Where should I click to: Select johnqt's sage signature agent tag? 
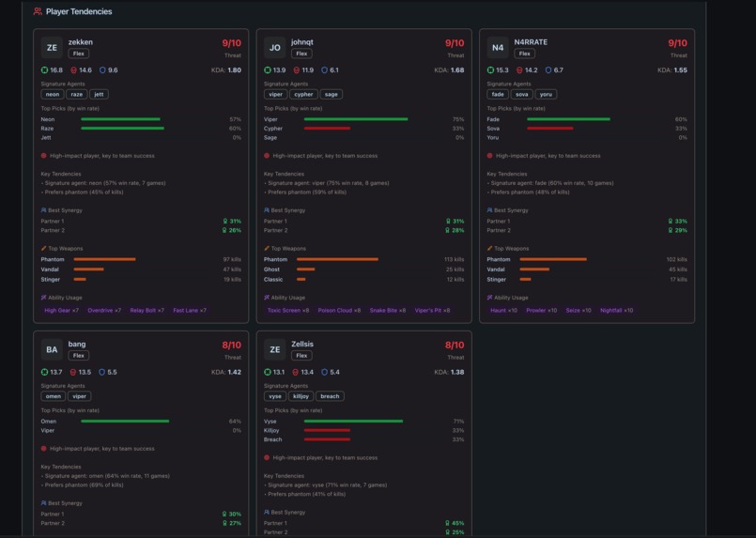pyautogui.click(x=332, y=95)
